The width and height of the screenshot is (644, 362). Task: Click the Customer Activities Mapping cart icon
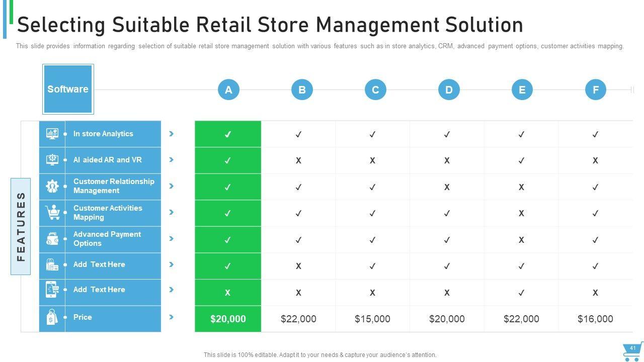52,212
